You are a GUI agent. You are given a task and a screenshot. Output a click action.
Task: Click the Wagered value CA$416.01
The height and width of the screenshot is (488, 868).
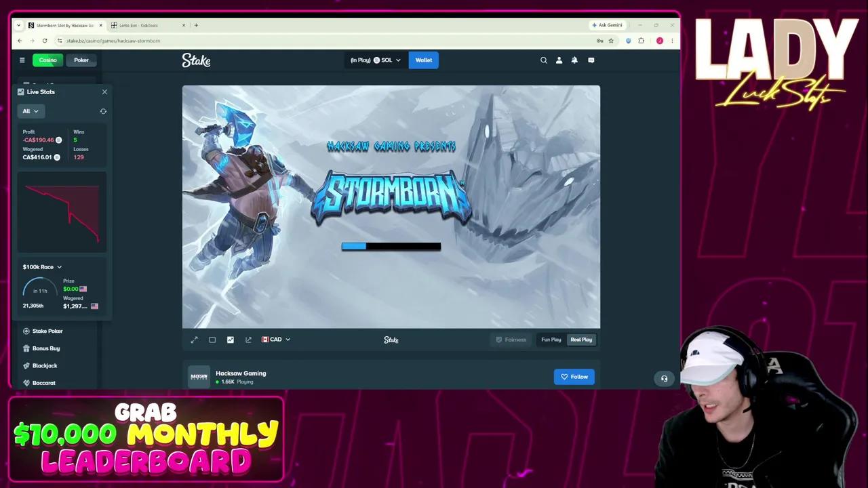(x=37, y=157)
